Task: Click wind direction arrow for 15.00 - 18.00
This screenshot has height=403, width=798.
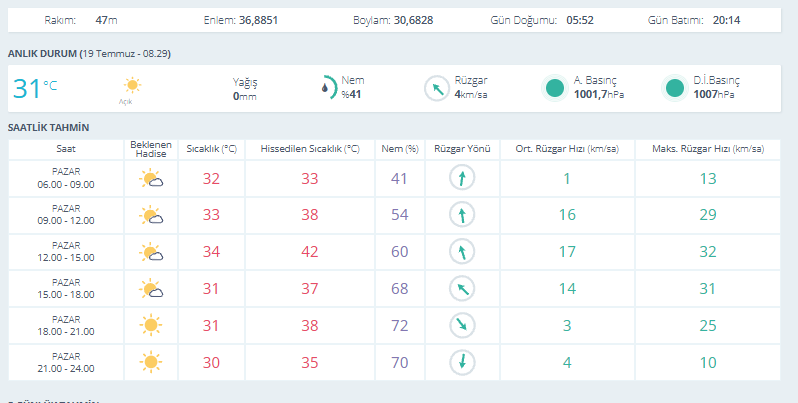Action: click(462, 289)
